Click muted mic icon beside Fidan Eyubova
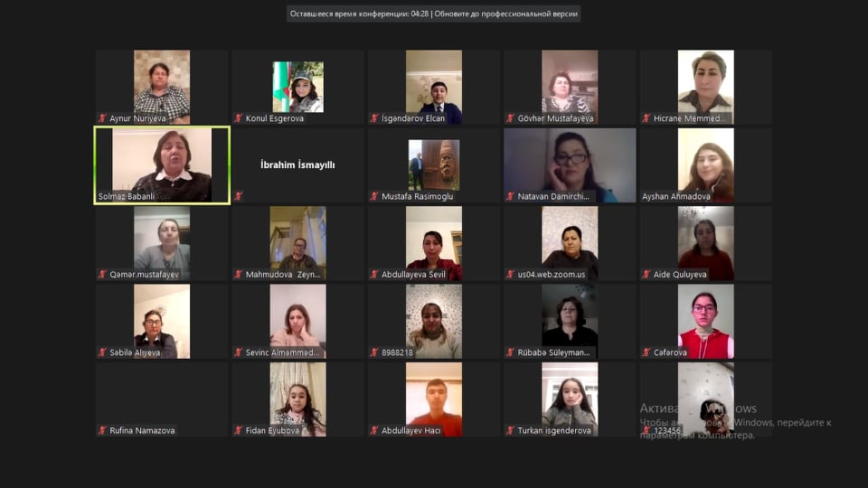Screen dimensions: 868x488 pos(239,431)
